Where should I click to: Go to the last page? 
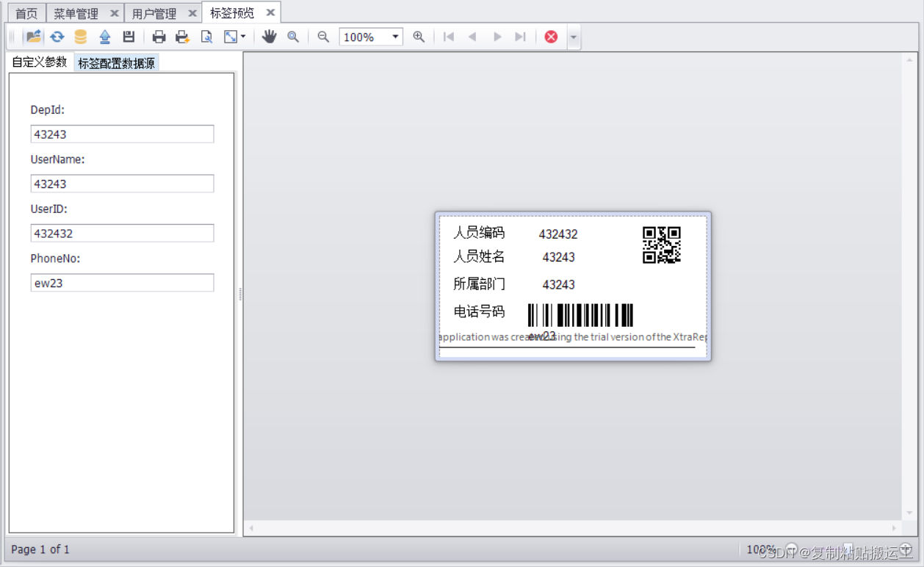pyautogui.click(x=521, y=36)
